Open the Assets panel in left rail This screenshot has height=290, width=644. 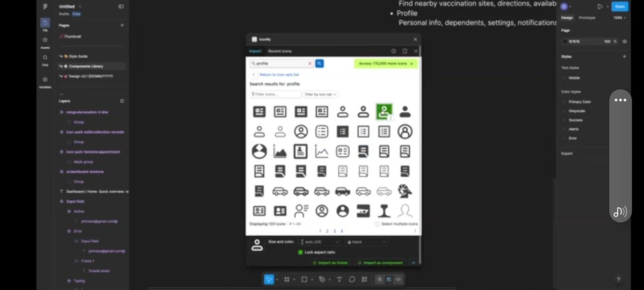point(45,42)
